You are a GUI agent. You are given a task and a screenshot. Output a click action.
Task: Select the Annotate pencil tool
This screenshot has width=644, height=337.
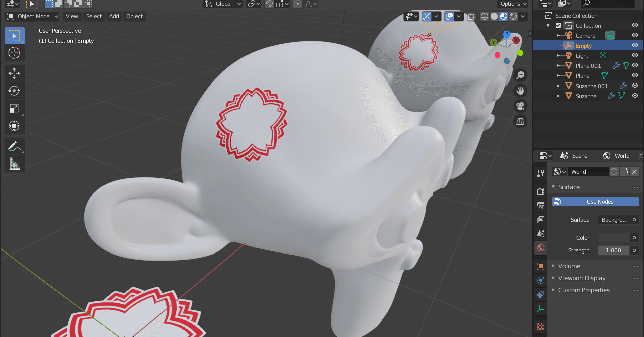tap(14, 146)
